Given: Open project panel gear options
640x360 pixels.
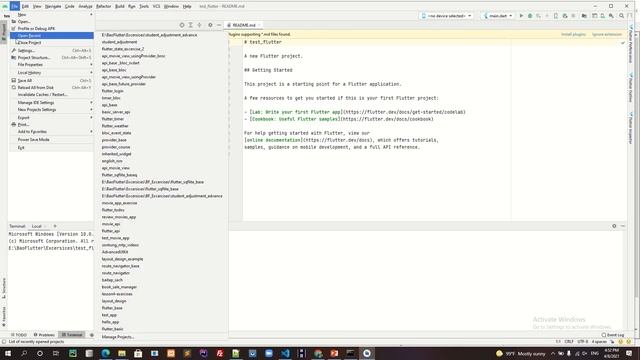Looking at the screenshot, I should pyautogui.click(x=210, y=25).
